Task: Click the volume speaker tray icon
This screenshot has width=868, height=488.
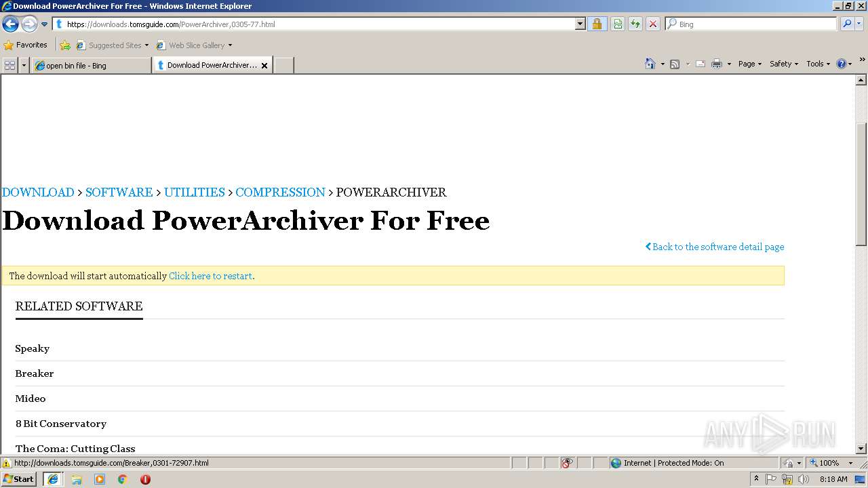Action: (804, 479)
